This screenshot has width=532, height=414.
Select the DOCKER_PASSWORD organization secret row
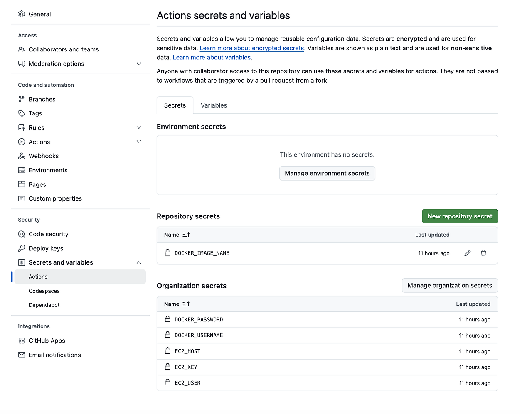(x=199, y=320)
